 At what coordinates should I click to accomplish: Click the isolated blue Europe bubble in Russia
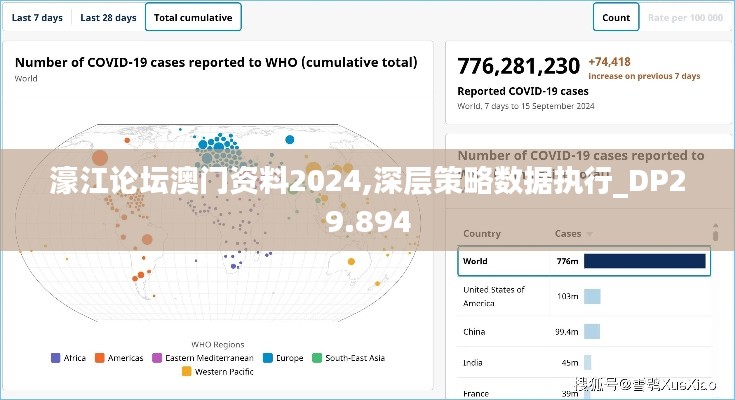tap(290, 139)
